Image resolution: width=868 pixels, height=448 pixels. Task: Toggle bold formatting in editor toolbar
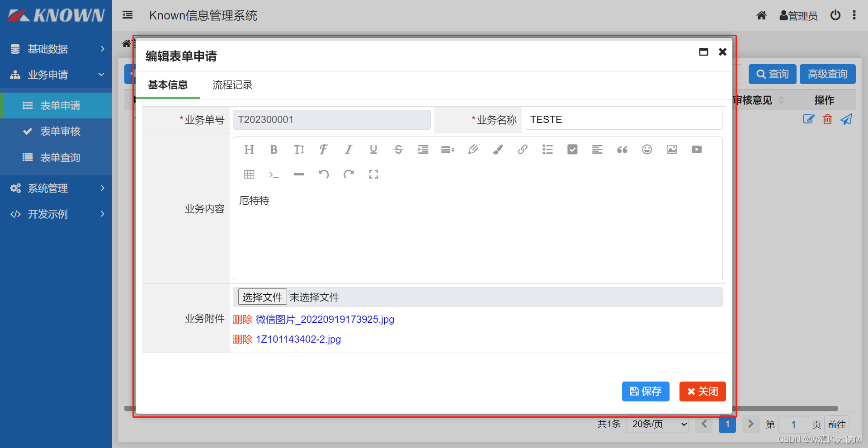pos(274,150)
